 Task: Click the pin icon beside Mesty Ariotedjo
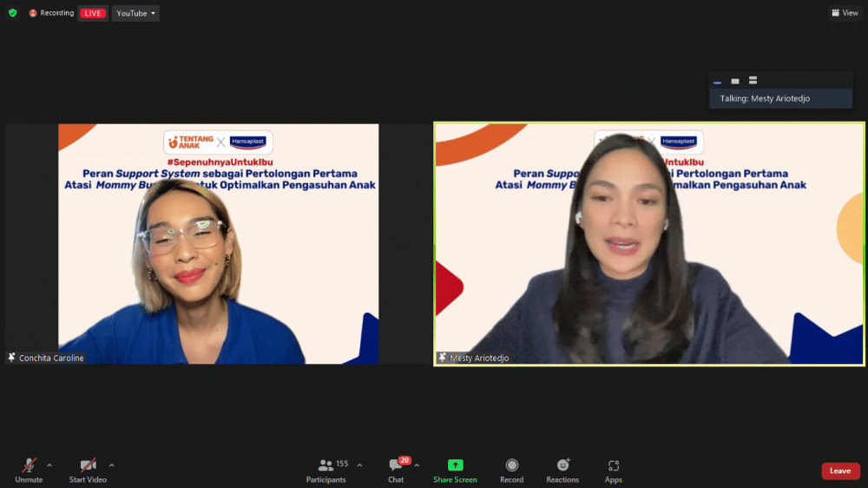(x=443, y=358)
